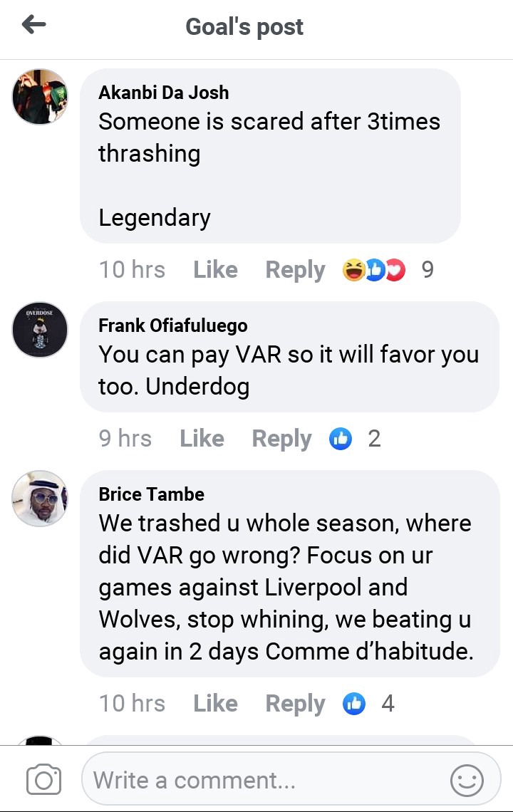Image resolution: width=513 pixels, height=812 pixels.
Task: Reply to Akanbi Da Josh's comment
Action: tap(296, 271)
